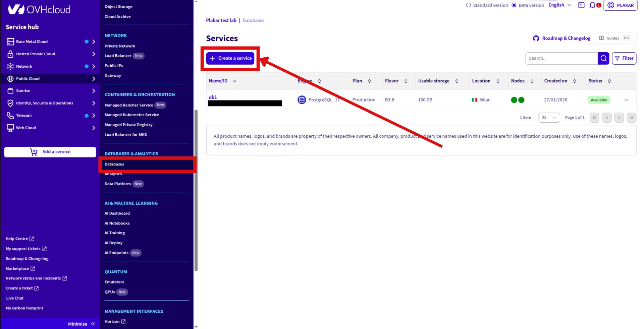
Task: Go to the last page of results
Action: coord(632,118)
